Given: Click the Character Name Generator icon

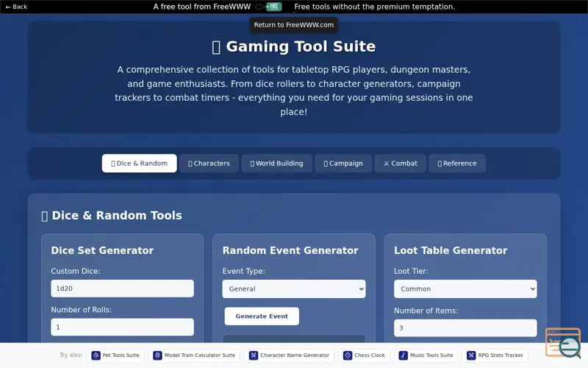Looking at the screenshot, I should pyautogui.click(x=254, y=355).
